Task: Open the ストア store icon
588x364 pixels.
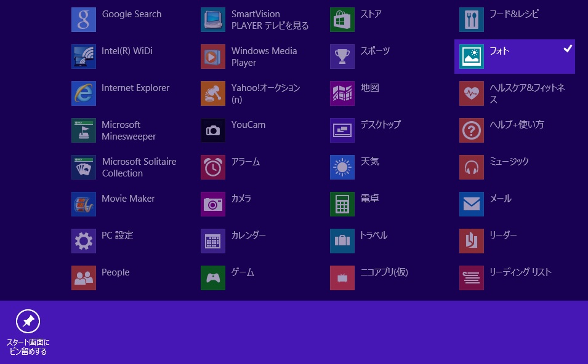Action: coord(342,20)
